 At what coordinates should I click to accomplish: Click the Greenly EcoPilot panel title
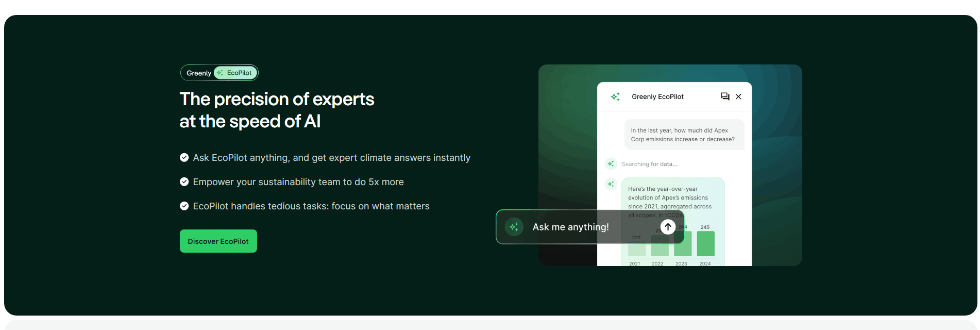coord(657,96)
